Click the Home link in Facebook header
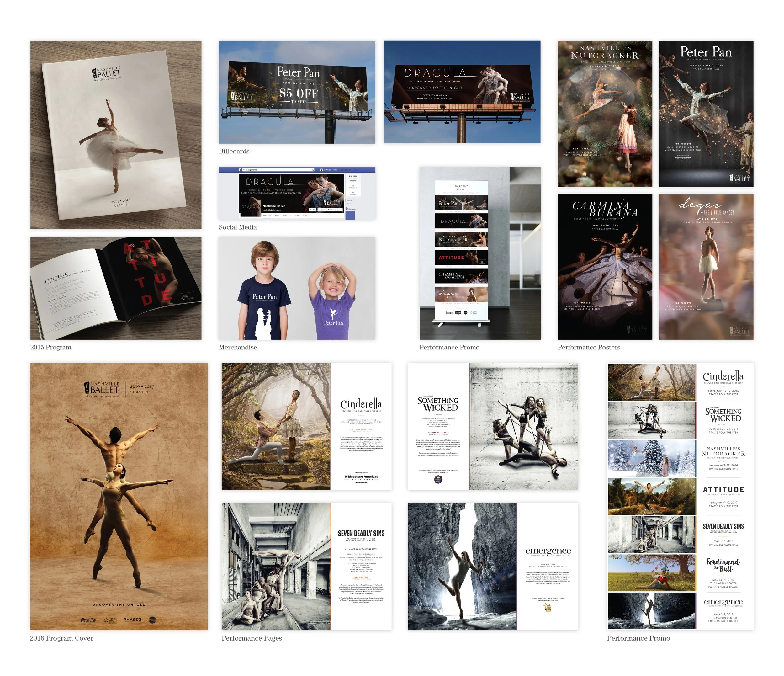 pos(335,170)
